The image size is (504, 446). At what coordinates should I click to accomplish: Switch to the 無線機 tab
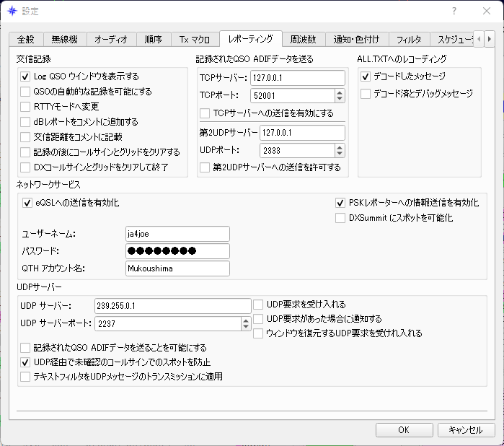65,40
